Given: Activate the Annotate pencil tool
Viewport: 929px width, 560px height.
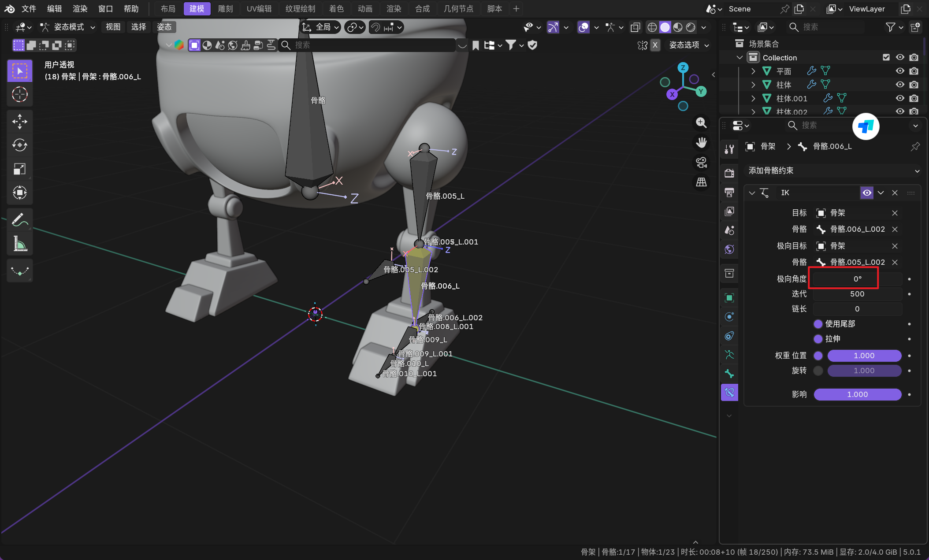Looking at the screenshot, I should tap(20, 219).
